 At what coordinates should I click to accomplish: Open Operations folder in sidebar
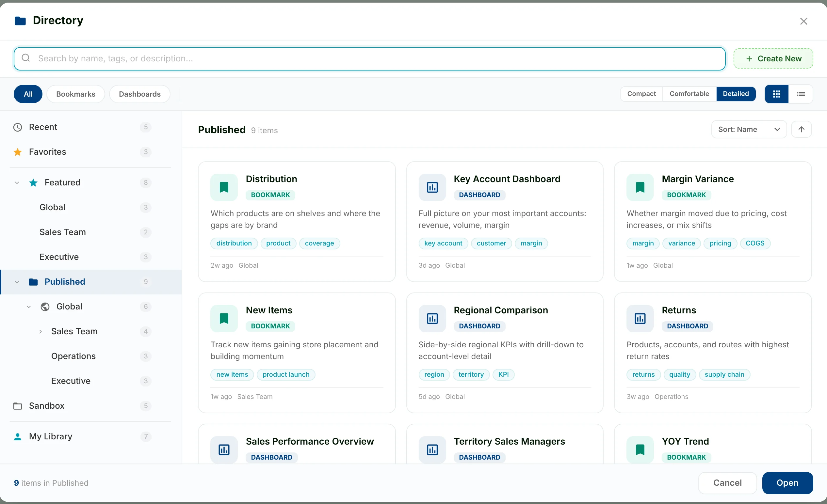tap(91, 356)
